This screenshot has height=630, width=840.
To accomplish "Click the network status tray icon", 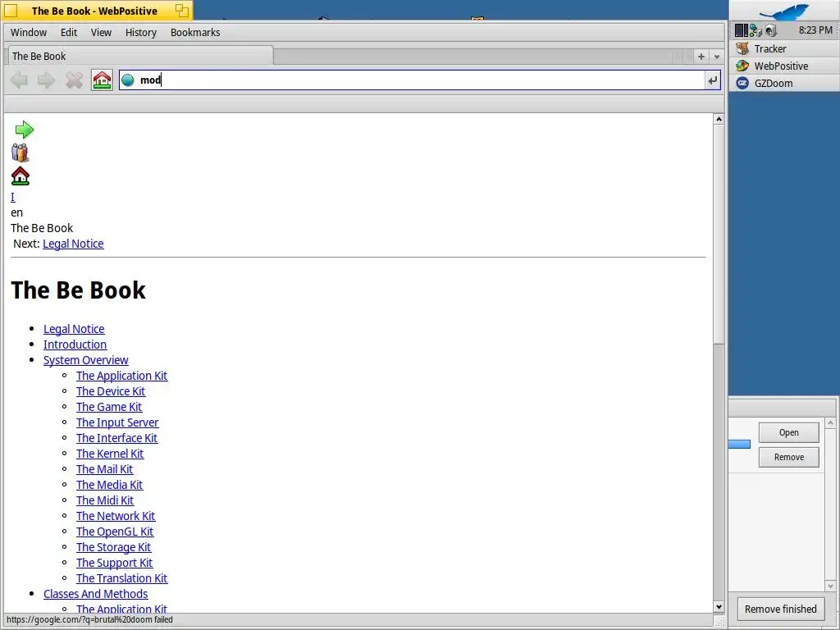I will click(x=756, y=30).
